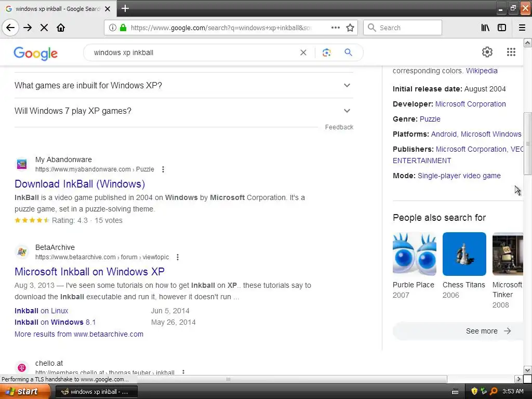Screen dimensions: 532x399
Task: Click the BetaArchive site favicon
Action: click(x=22, y=252)
